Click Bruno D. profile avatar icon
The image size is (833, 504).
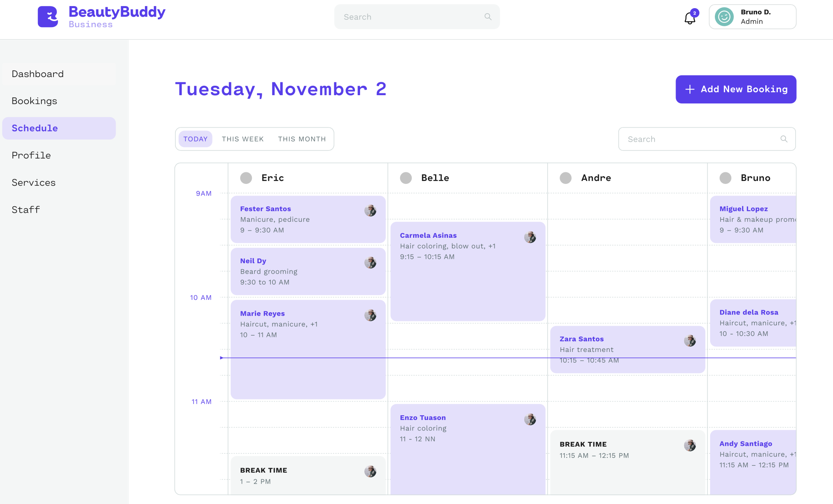(x=724, y=17)
